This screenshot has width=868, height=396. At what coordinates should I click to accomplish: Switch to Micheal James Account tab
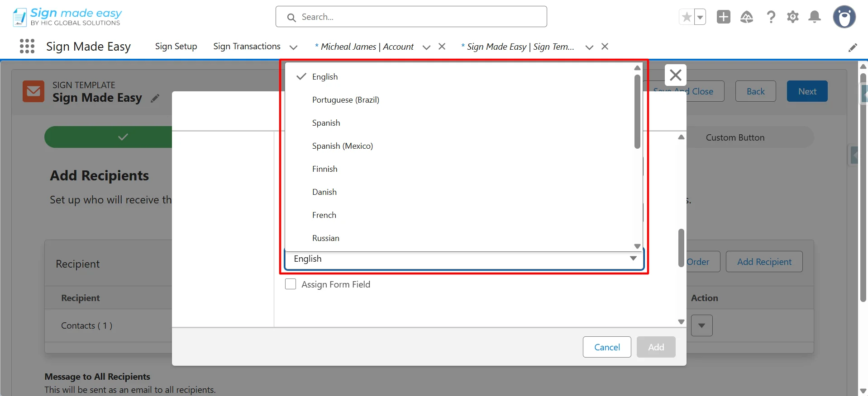click(x=364, y=47)
